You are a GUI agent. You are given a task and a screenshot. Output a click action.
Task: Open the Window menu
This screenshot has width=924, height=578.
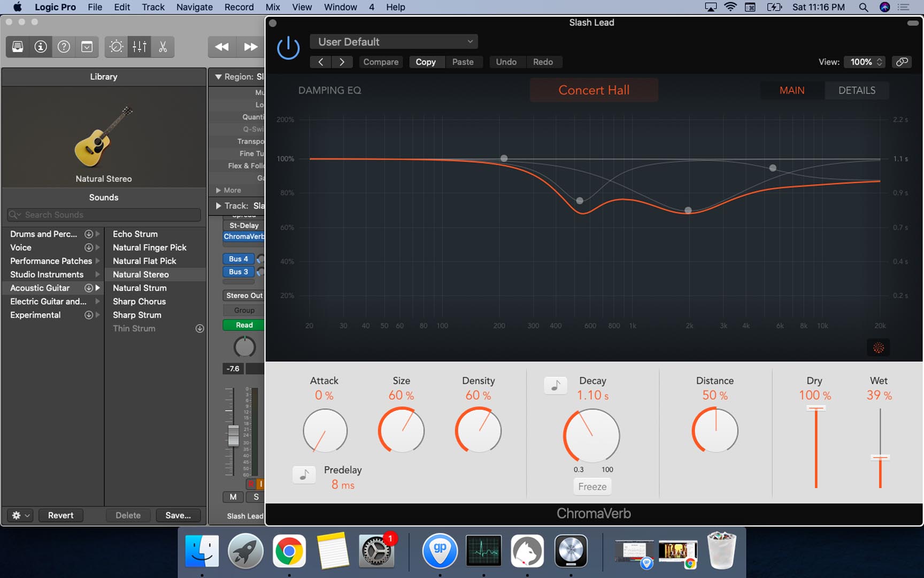340,7
